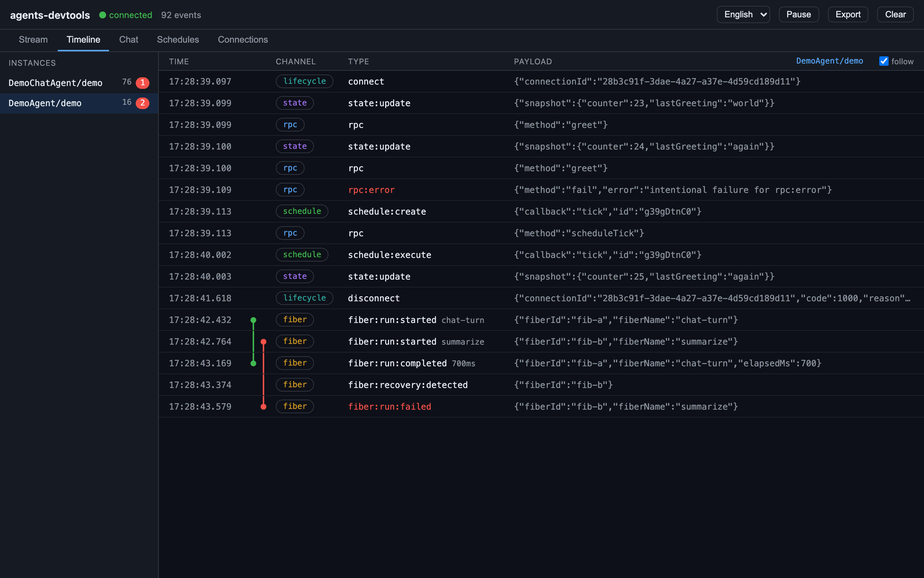Click lifecycle badge on connect row
The image size is (924, 578).
tap(304, 81)
